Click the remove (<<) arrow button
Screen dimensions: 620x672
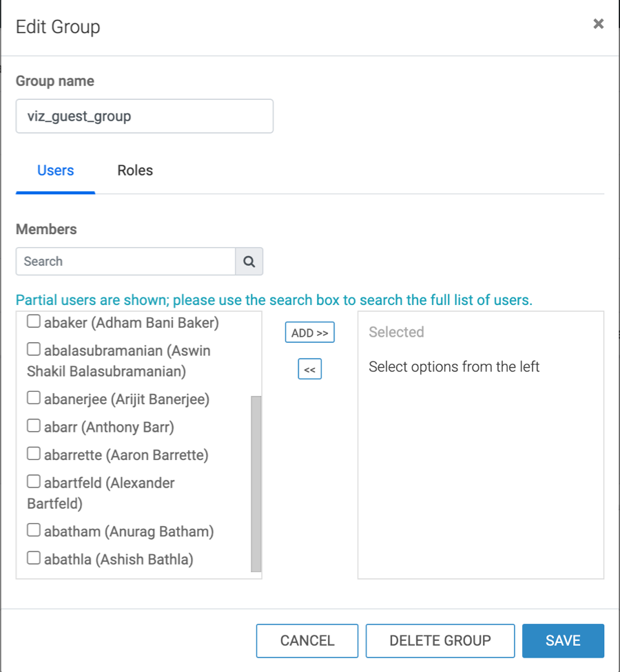309,369
